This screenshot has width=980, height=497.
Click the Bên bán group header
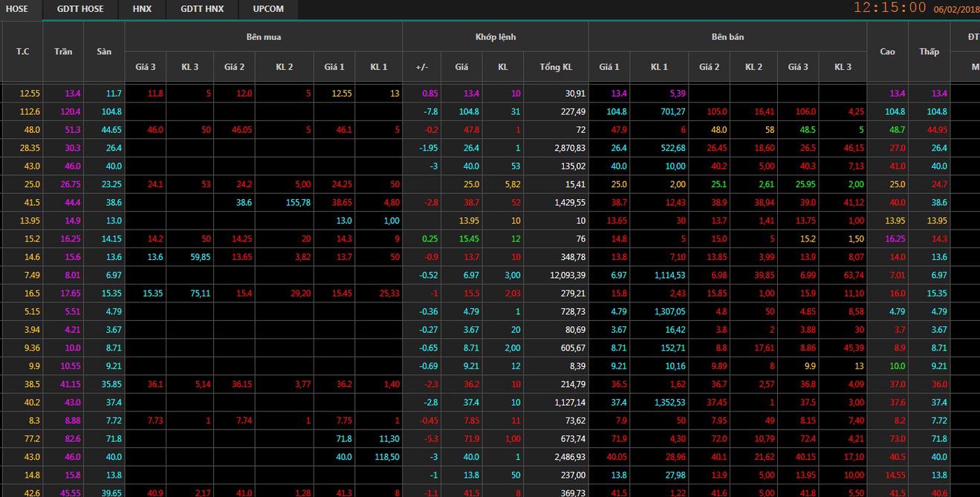pyautogui.click(x=727, y=36)
